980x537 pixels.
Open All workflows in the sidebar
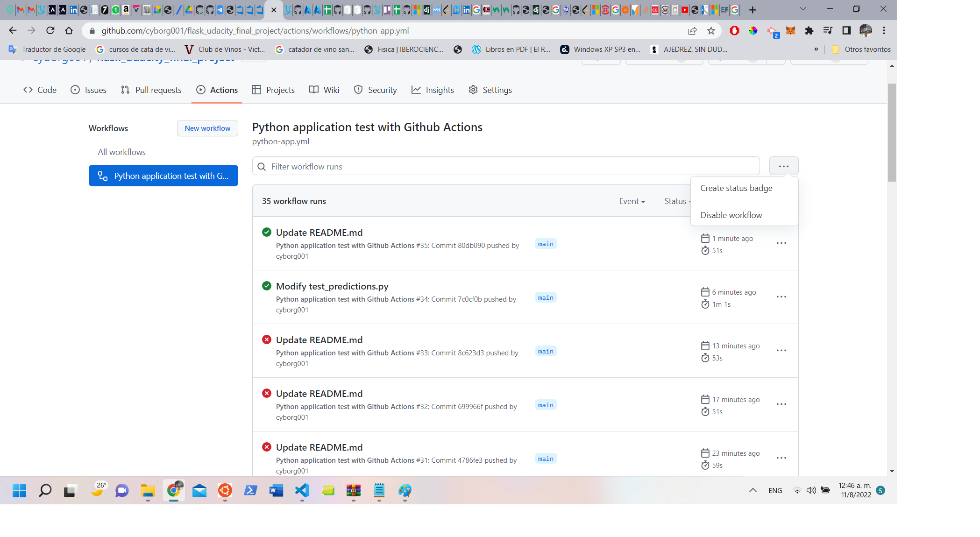pos(121,152)
